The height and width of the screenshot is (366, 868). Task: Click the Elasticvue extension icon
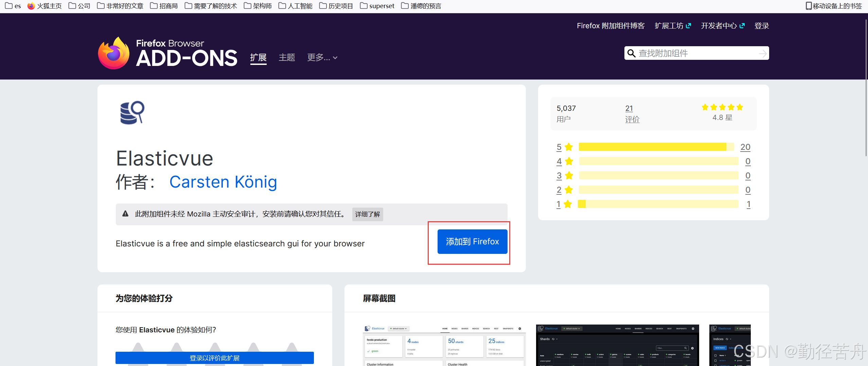click(132, 112)
